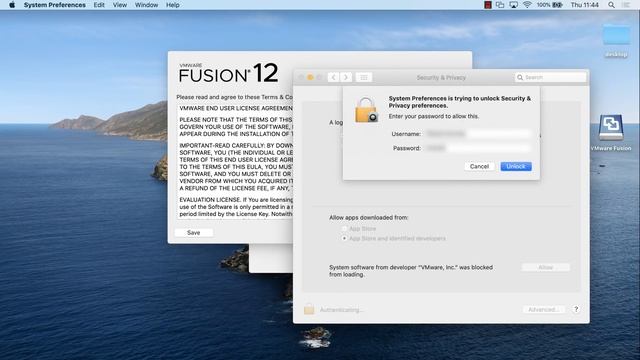
Task: Show all preferences grid button
Action: (x=364, y=77)
